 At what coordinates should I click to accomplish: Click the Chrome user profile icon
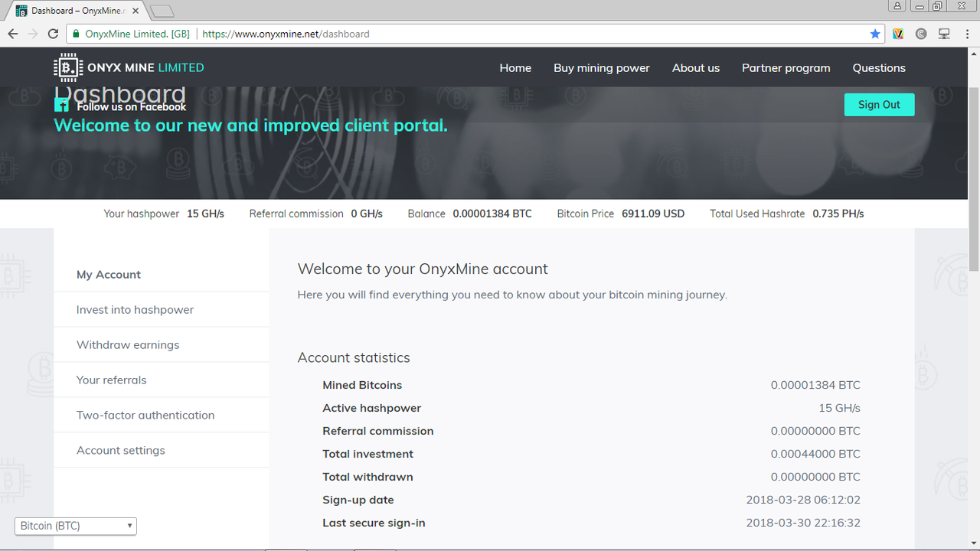(897, 6)
